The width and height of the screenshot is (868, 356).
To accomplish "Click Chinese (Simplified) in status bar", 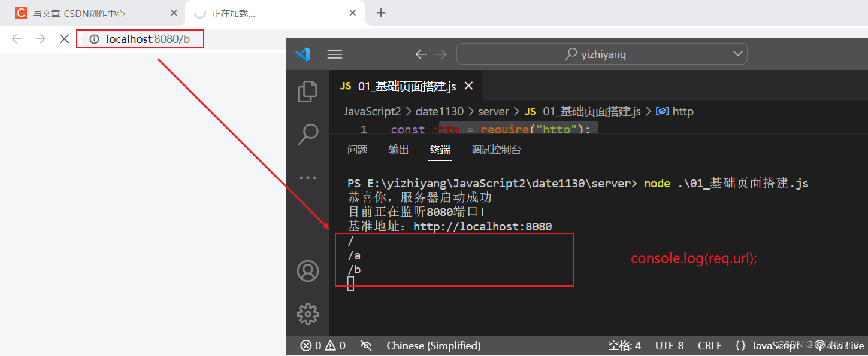I will 434,345.
